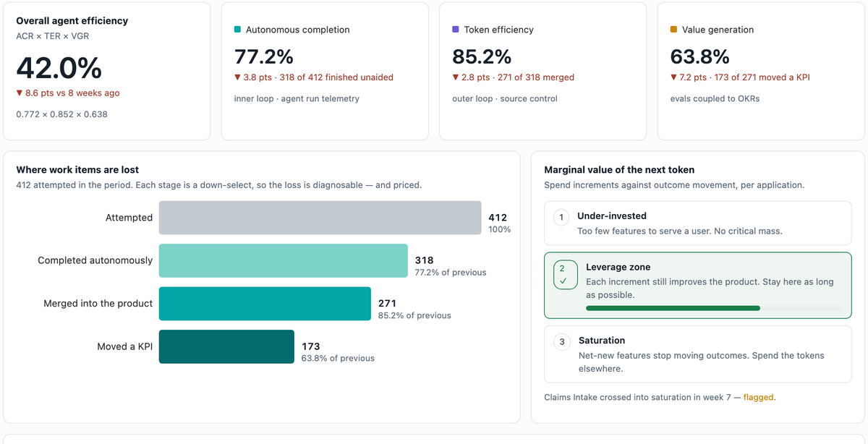Click the grey Attempted funnel bar
Image resolution: width=868 pixels, height=444 pixels.
pos(320,218)
